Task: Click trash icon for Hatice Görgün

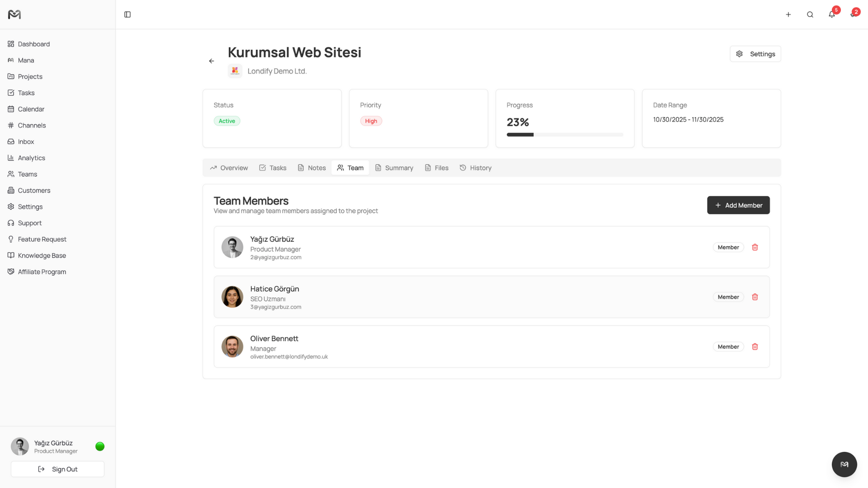Action: pyautogui.click(x=755, y=297)
